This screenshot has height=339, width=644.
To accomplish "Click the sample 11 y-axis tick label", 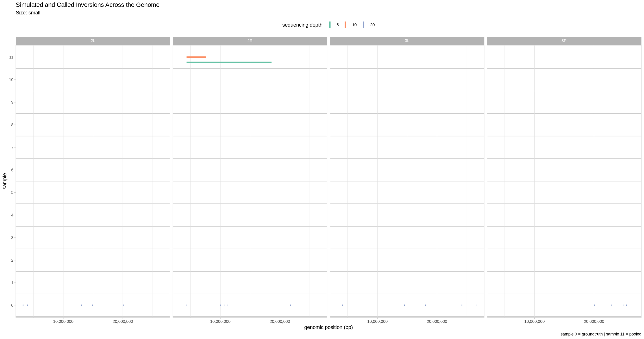I will [11, 57].
